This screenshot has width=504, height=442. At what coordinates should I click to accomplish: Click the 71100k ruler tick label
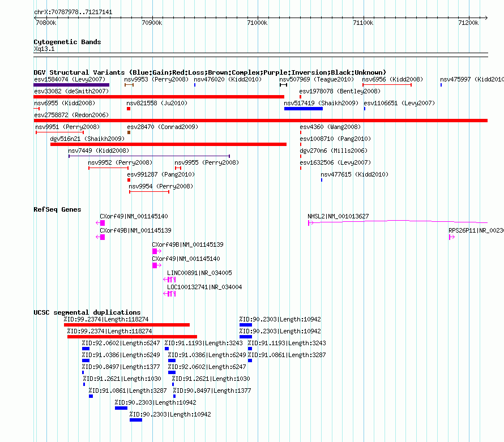(x=363, y=23)
